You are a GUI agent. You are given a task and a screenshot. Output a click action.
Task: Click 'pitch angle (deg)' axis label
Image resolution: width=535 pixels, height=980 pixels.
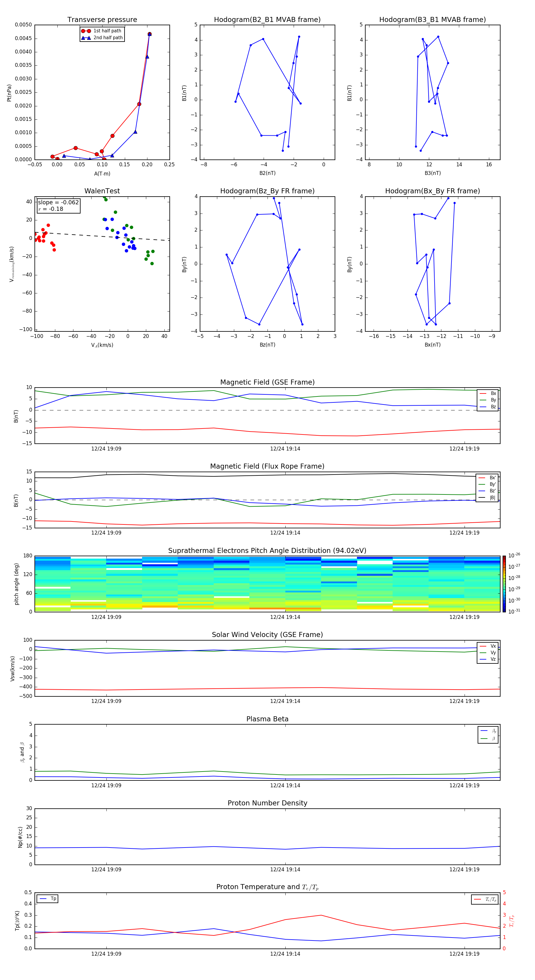click(16, 584)
